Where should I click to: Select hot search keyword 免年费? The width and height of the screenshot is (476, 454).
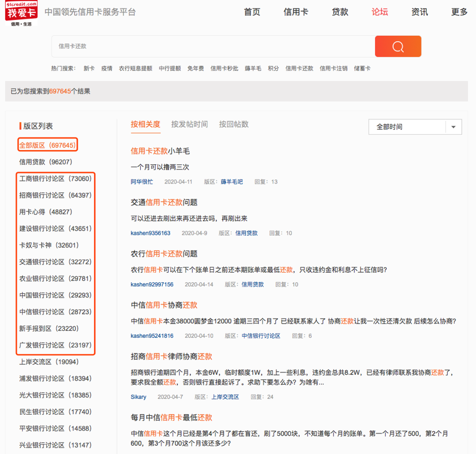coord(196,69)
